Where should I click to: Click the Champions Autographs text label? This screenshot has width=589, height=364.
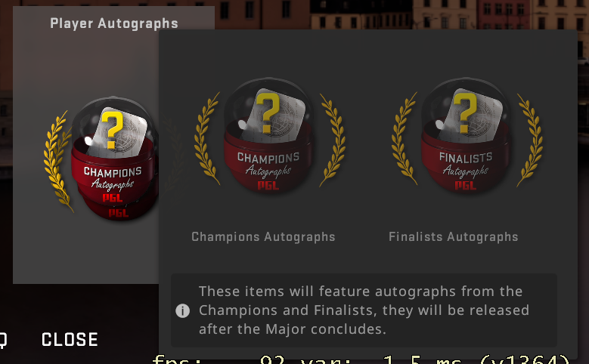point(263,237)
